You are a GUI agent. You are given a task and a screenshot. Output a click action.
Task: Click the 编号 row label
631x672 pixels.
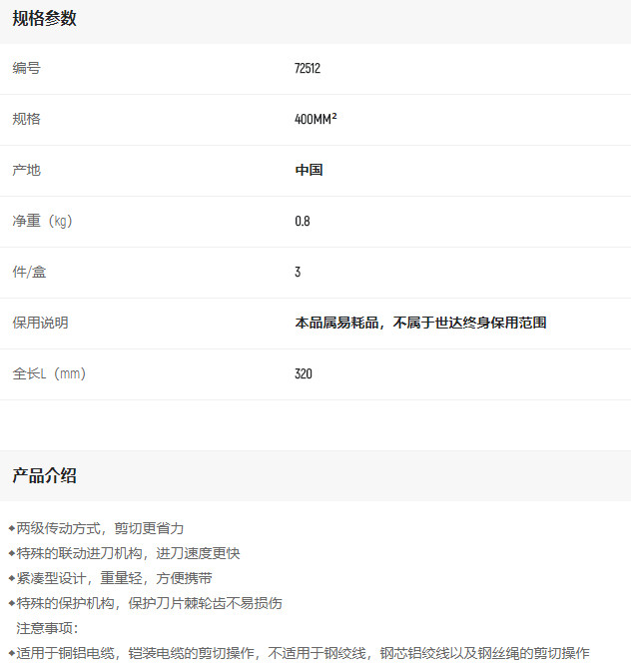26,69
